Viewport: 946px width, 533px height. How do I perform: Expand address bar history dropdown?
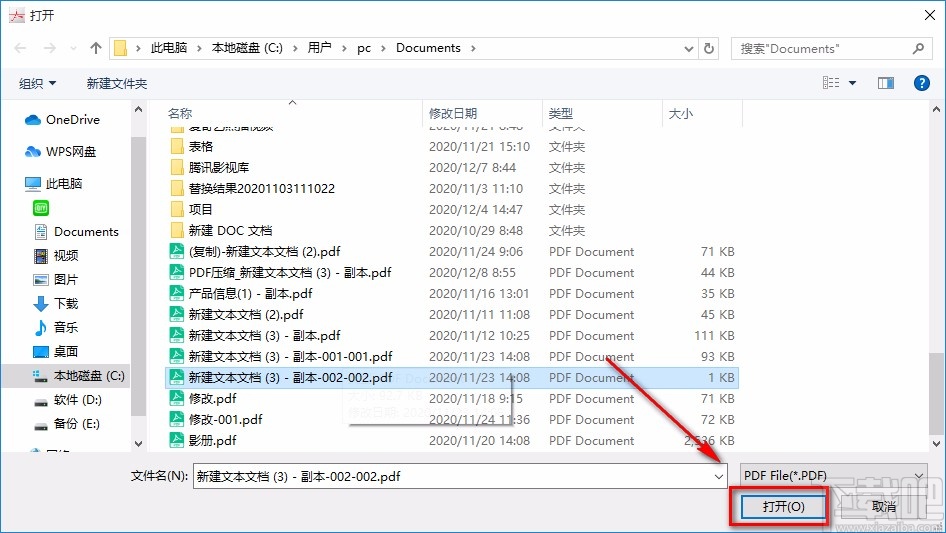pos(688,48)
